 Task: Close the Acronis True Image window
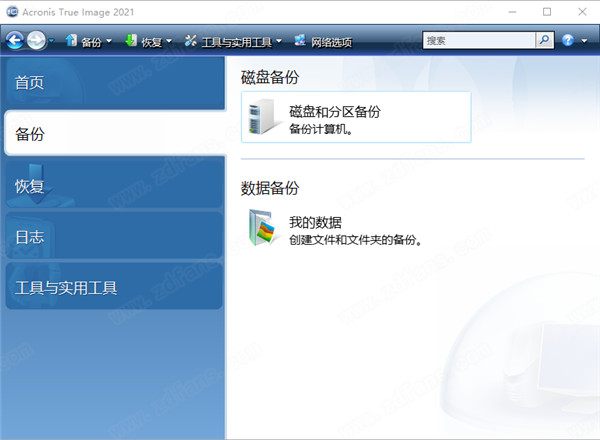click(582, 12)
